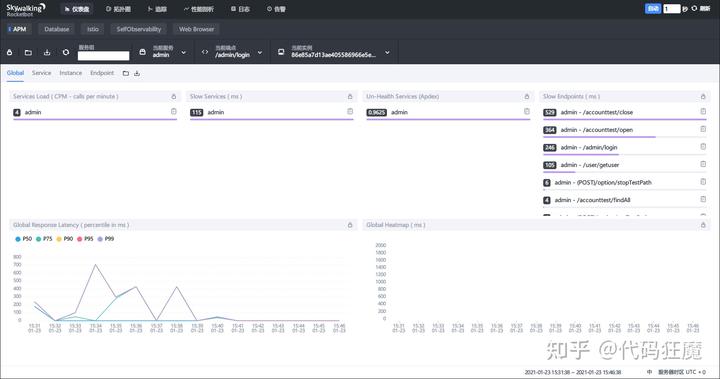Toggle the auto refresh button
The width and height of the screenshot is (720, 379).
pos(653,9)
